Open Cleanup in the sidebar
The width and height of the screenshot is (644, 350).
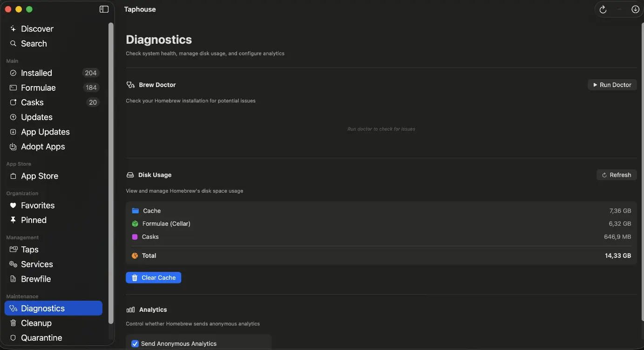coord(54,323)
